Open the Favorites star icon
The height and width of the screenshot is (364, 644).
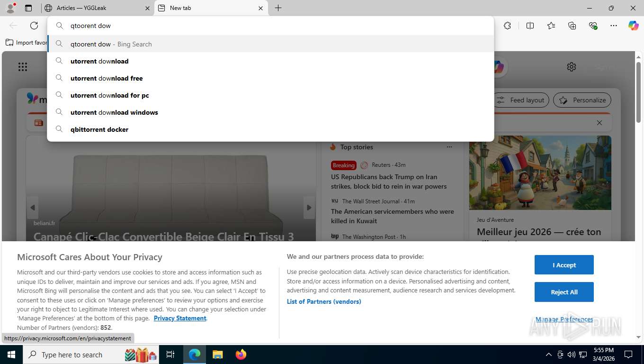click(551, 26)
